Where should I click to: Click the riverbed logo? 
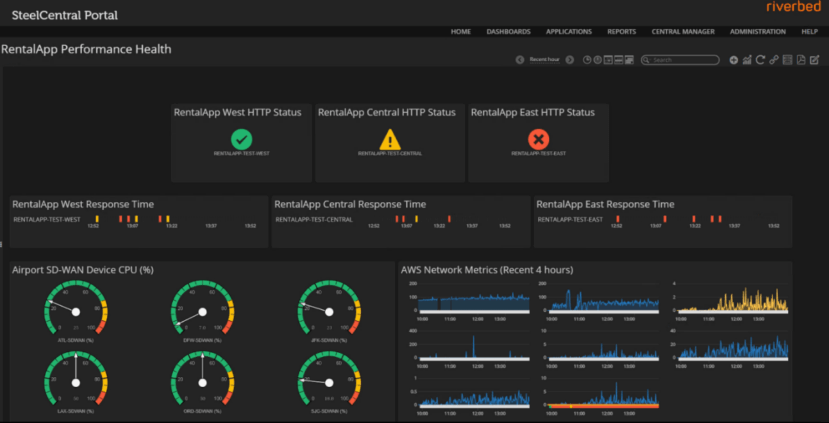792,7
